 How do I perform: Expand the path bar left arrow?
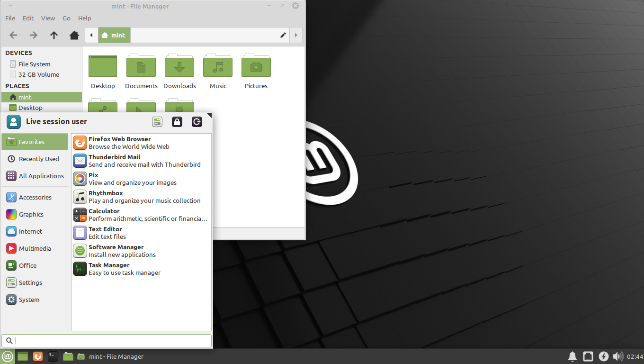coord(91,35)
